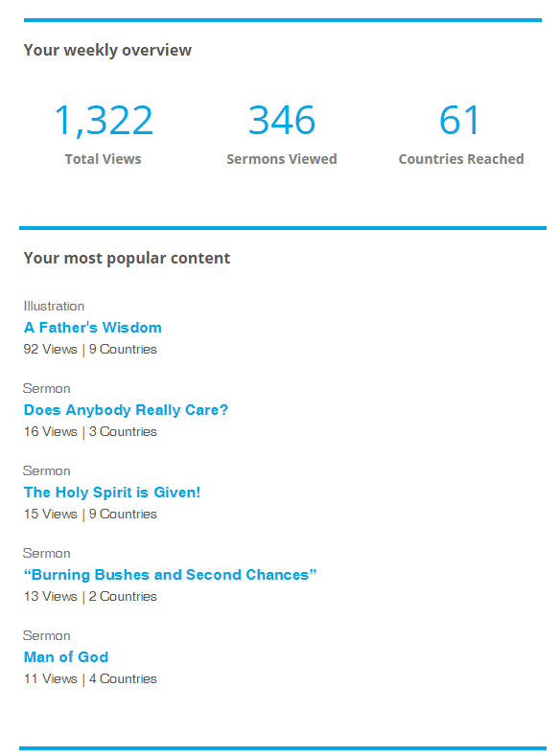
Task: Click the 92 Views | 9 Countries text
Action: coord(90,349)
